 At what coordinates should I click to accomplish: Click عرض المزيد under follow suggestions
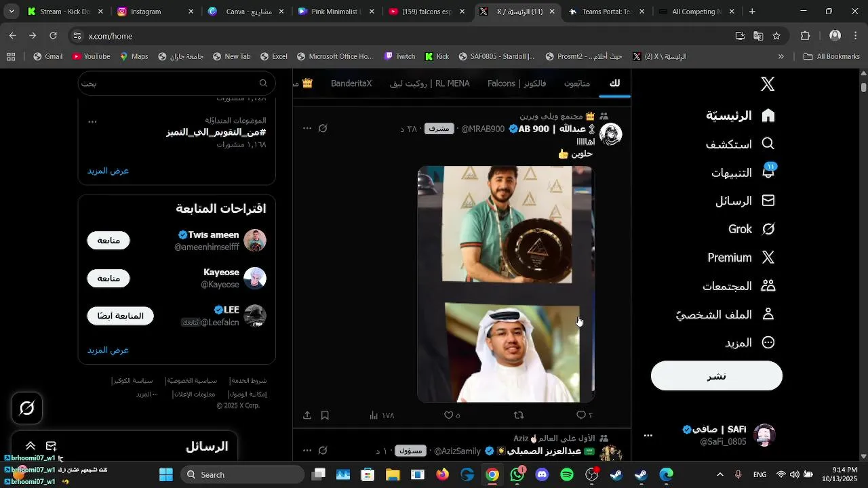[x=108, y=350]
